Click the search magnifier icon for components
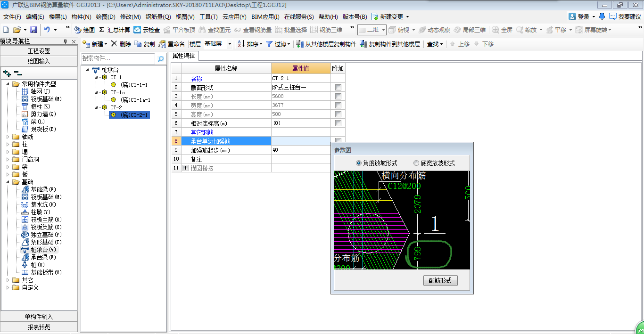 (161, 59)
